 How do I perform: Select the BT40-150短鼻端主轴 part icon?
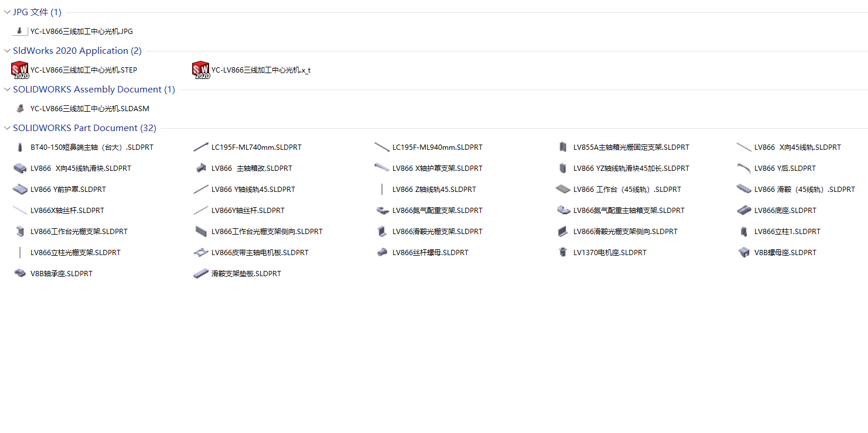tap(20, 147)
